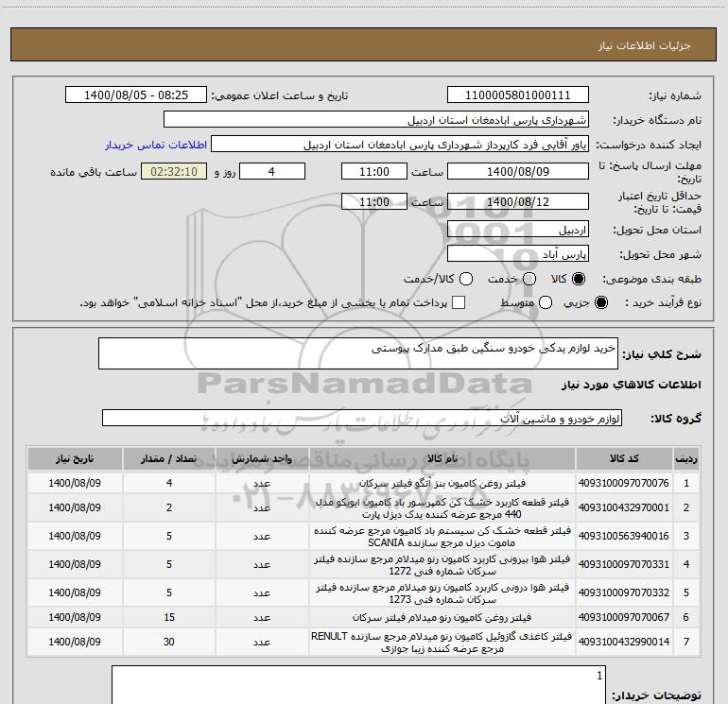Click need date 1400/08/09 in row 1
Image resolution: width=728 pixels, height=704 pixels.
tap(75, 483)
